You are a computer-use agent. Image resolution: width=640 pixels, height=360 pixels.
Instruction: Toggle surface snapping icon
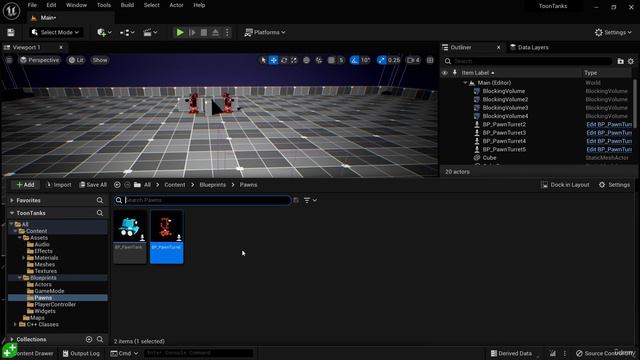319,60
